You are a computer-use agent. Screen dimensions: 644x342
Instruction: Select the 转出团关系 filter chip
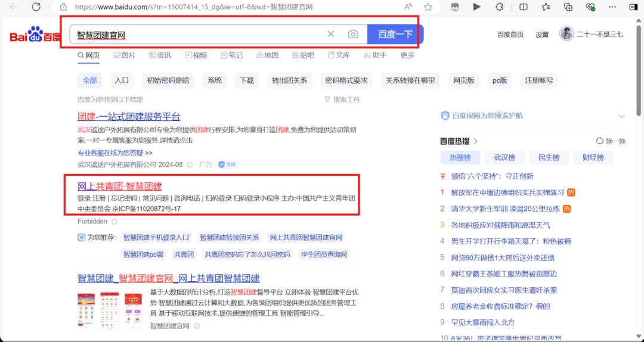point(289,80)
